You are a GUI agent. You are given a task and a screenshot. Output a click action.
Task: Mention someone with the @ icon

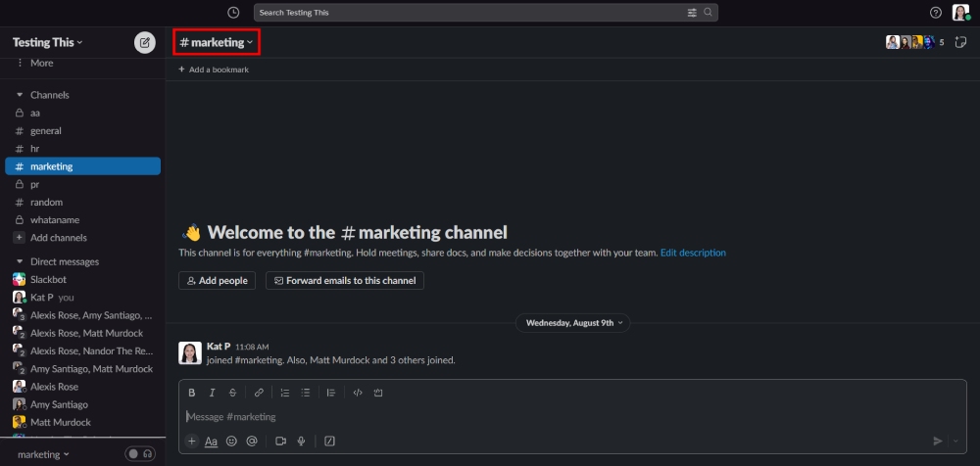coord(252,441)
